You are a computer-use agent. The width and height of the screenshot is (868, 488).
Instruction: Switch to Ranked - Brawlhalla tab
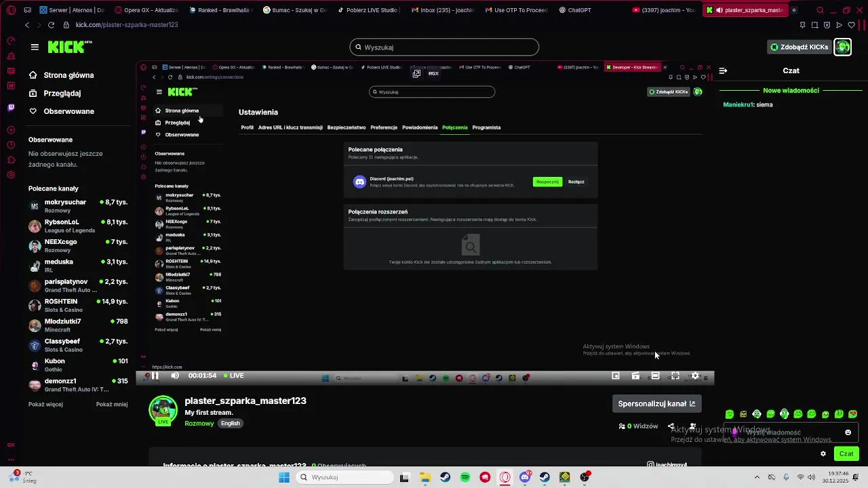(220, 10)
